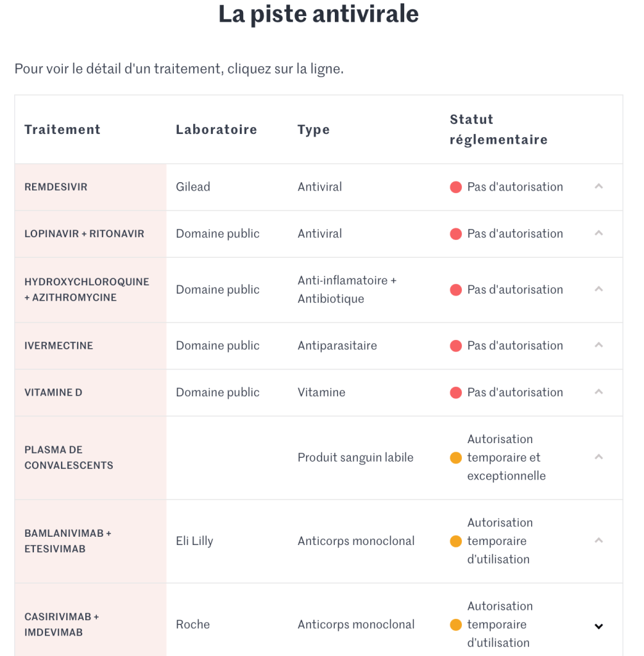Click red status dot for Ivermectine
The width and height of the screenshot is (644, 656).
pyautogui.click(x=456, y=346)
